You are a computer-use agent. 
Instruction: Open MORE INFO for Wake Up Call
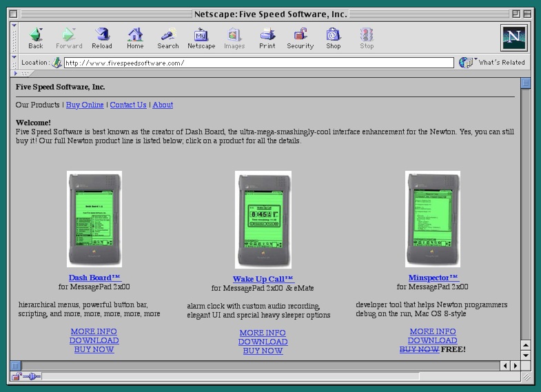pyautogui.click(x=263, y=333)
